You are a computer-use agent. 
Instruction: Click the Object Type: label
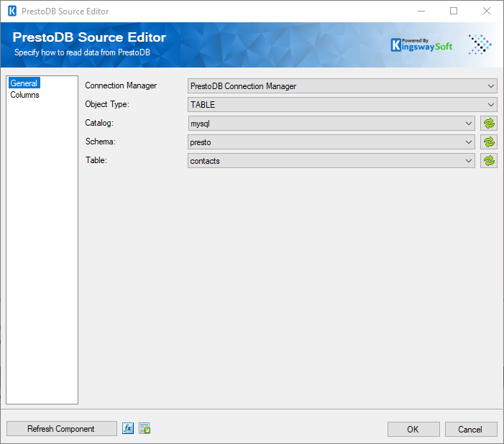107,104
